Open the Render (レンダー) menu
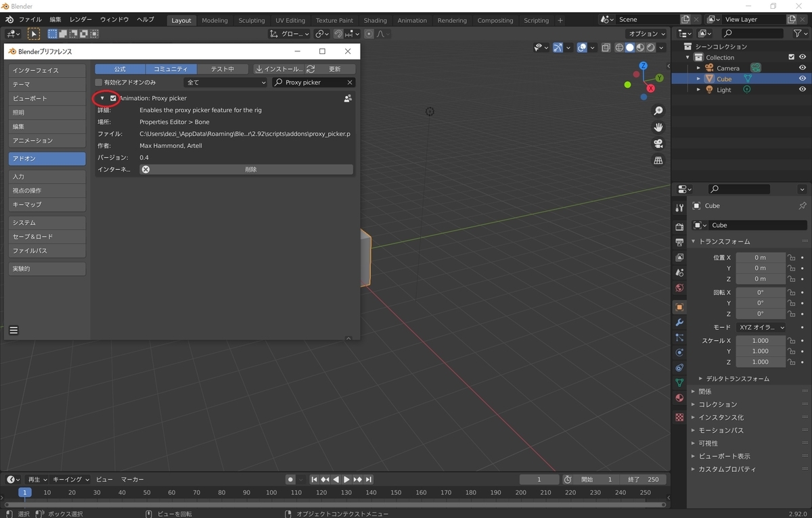The height and width of the screenshot is (518, 812). click(x=81, y=20)
